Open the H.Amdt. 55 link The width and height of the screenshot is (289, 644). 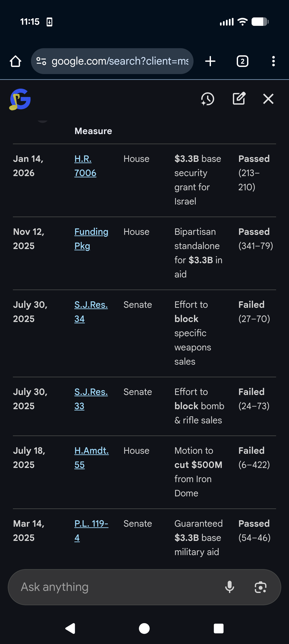91,458
